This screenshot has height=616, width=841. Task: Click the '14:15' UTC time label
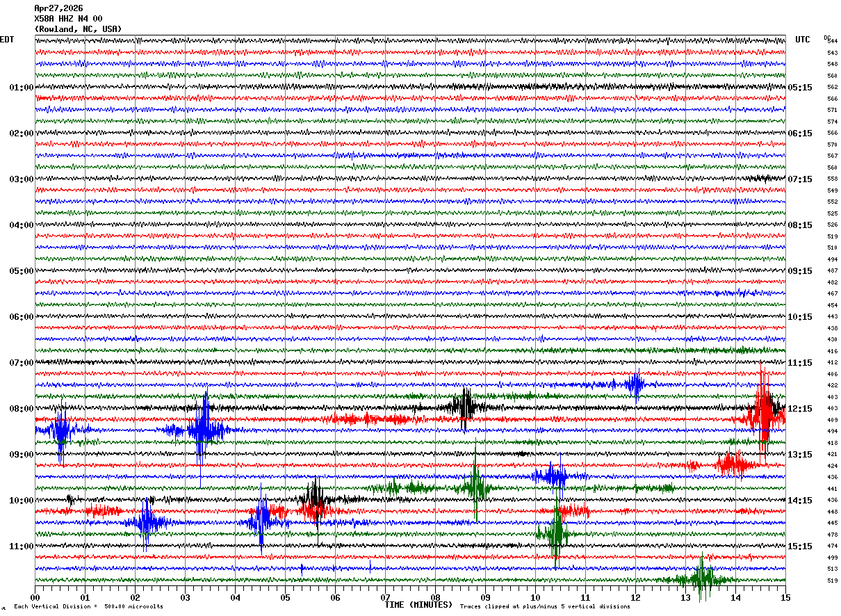(x=800, y=501)
